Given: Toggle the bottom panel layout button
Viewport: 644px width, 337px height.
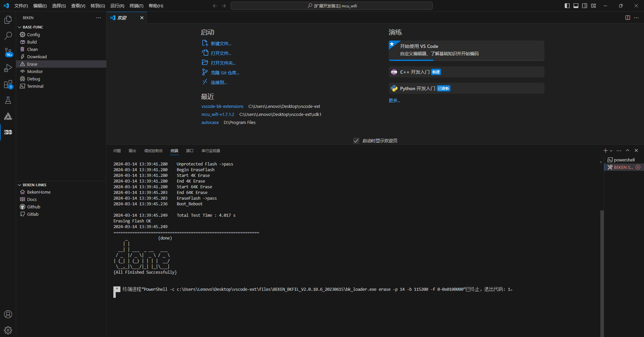Looking at the screenshot, I should coord(576,6).
